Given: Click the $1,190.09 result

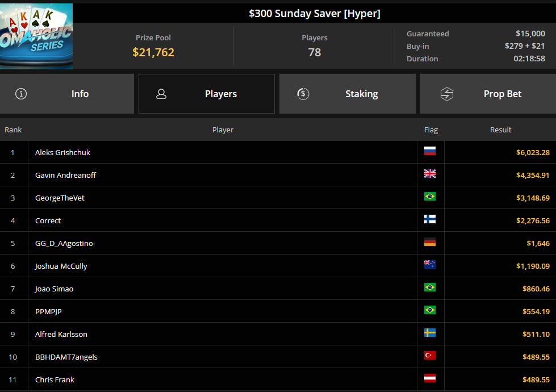Looking at the screenshot, I should coord(533,266).
